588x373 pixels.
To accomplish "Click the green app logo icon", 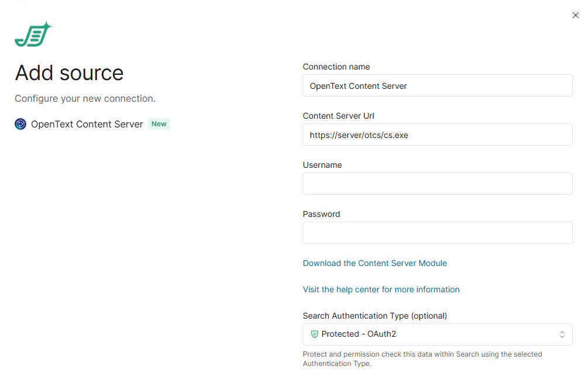I will 33,35.
